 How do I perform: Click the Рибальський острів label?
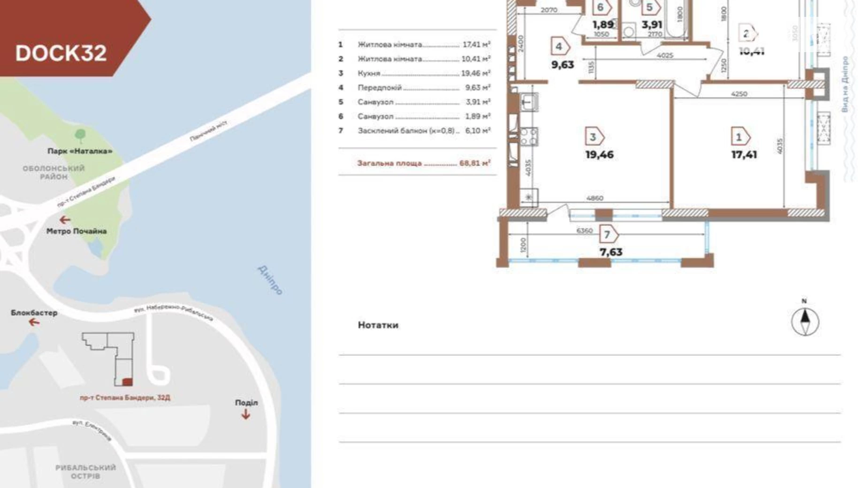coord(85,472)
